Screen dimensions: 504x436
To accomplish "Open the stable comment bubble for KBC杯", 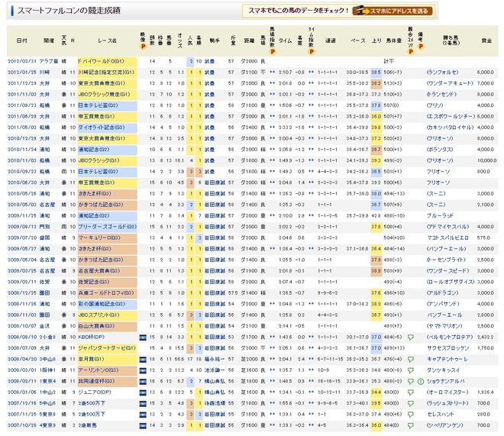I will pyautogui.click(x=411, y=337).
